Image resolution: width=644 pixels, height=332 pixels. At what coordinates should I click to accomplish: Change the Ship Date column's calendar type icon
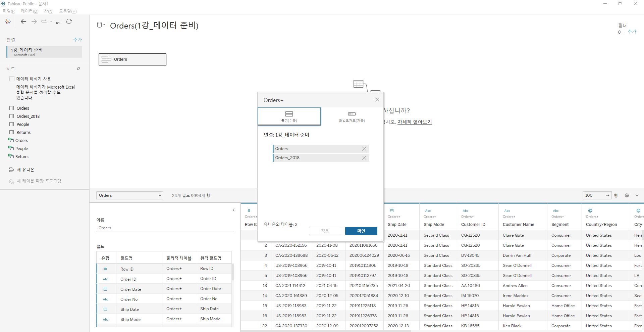pos(391,210)
